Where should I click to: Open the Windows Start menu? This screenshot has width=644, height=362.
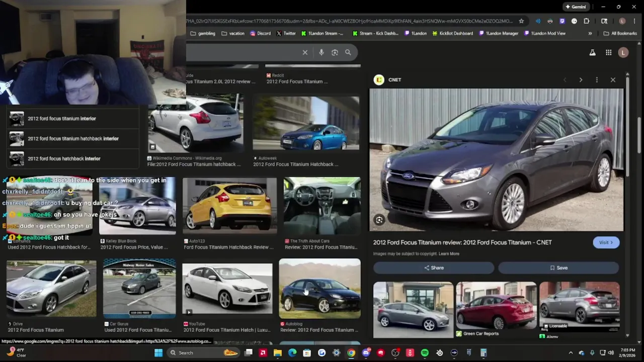click(158, 353)
